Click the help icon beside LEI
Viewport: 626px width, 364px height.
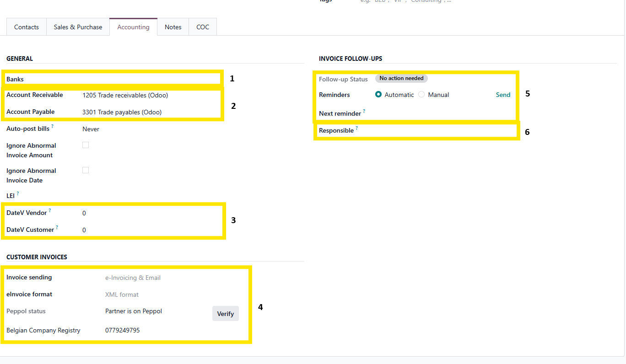[x=18, y=193]
